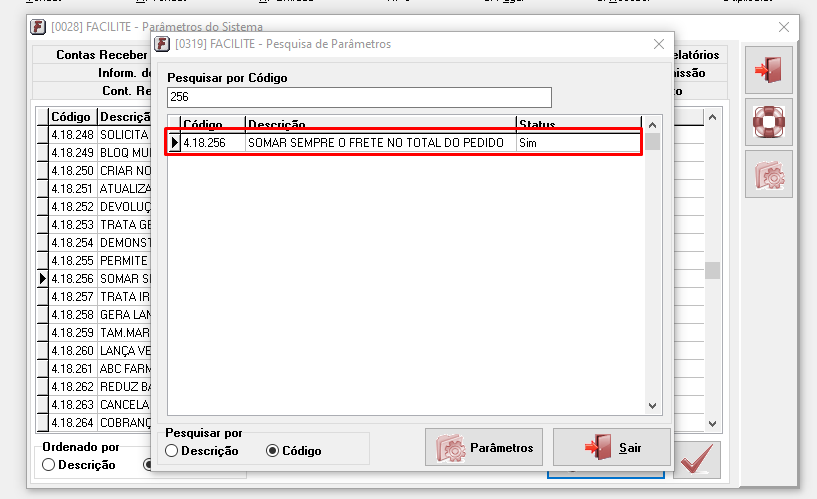Click the background list scroll down arrow
The width and height of the screenshot is (817, 499).
point(712,423)
